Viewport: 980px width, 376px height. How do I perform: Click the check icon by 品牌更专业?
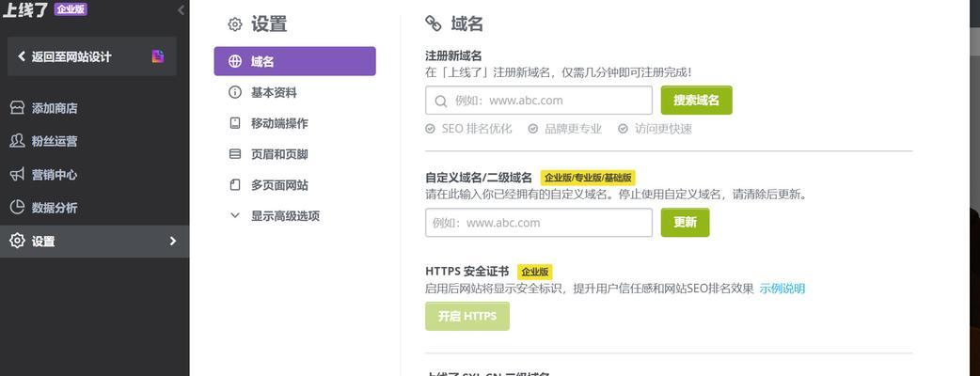[x=532, y=129]
